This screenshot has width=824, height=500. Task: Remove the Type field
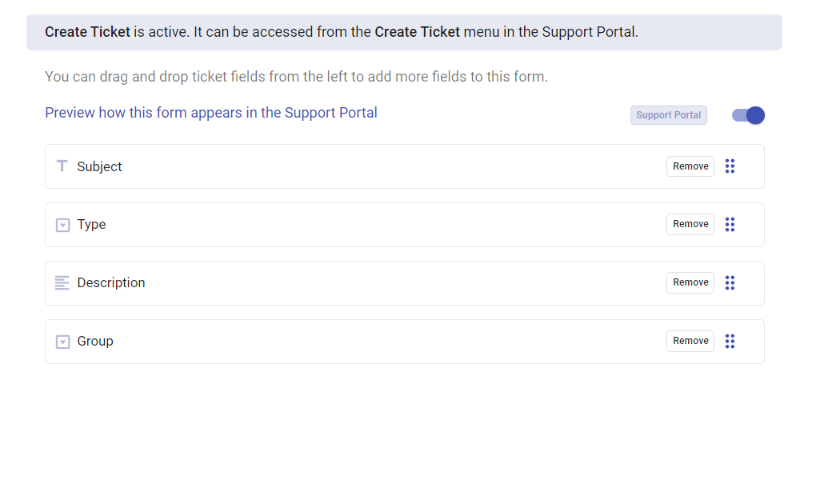tap(690, 224)
